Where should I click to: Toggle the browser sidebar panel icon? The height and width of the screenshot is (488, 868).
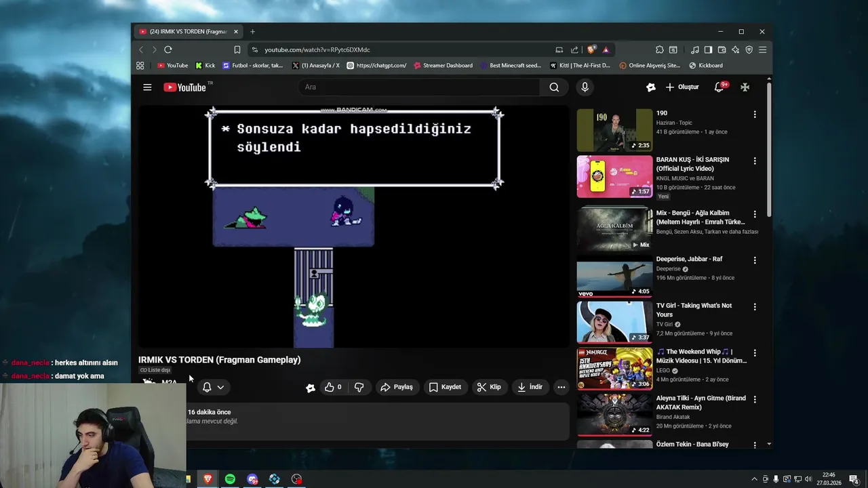708,49
